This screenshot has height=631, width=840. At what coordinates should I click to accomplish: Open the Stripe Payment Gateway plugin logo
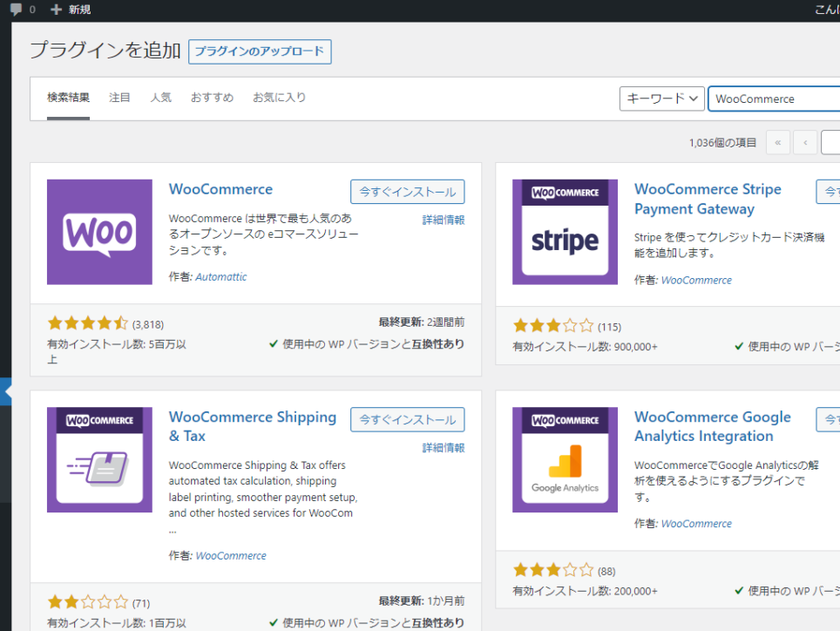coord(565,232)
